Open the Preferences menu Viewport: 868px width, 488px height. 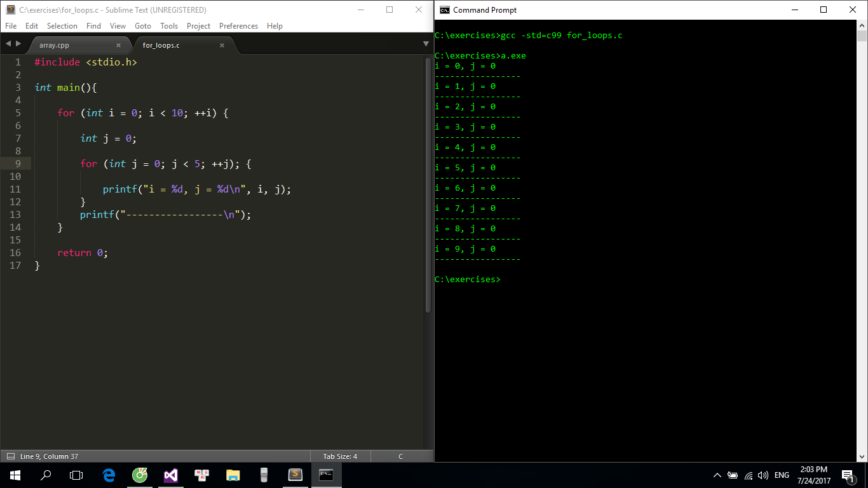(x=238, y=26)
